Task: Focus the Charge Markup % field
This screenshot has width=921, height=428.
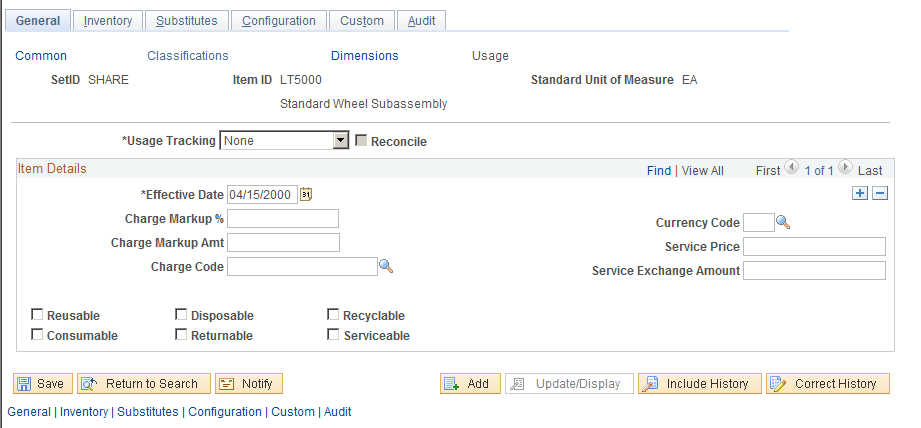Action: [283, 218]
